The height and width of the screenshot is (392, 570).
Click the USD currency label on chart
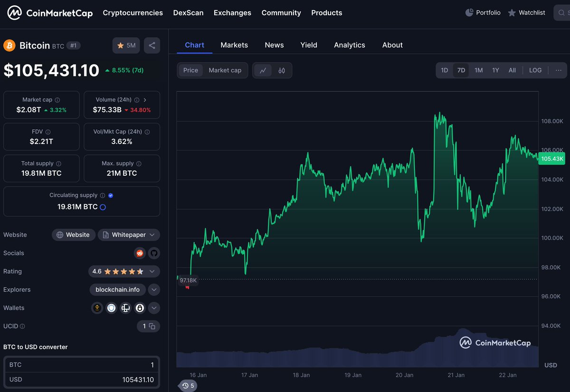click(x=551, y=365)
